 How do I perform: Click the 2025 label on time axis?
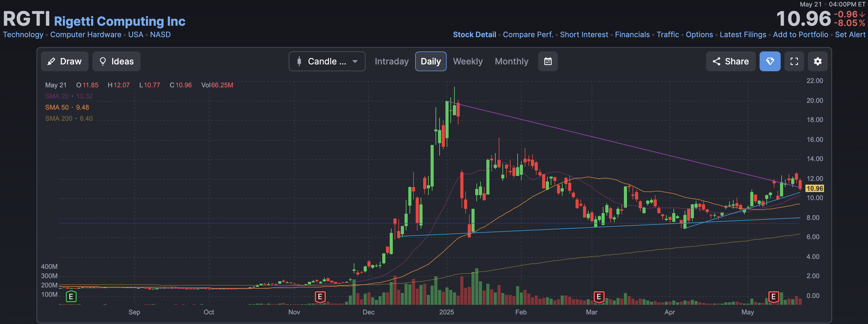point(446,312)
